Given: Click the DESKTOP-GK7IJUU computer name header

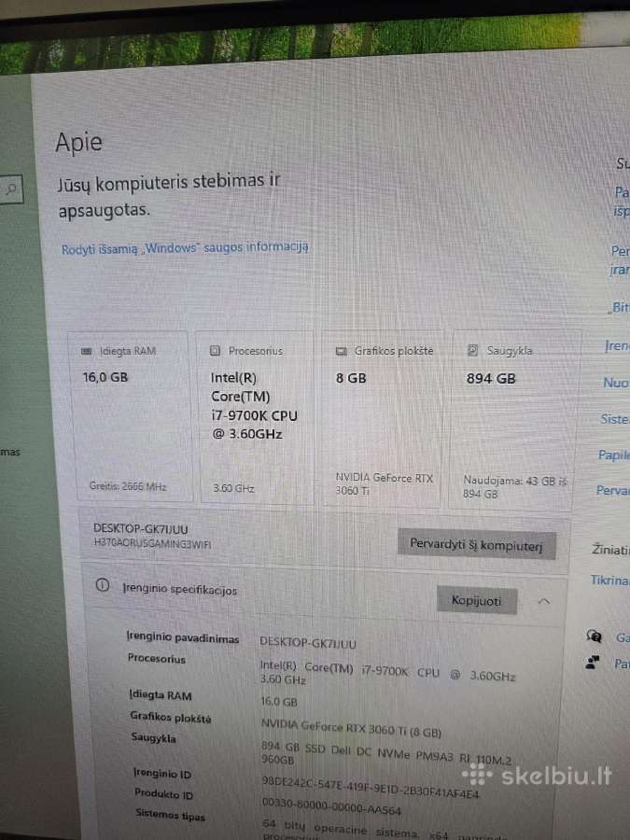Looking at the screenshot, I should (x=140, y=529).
